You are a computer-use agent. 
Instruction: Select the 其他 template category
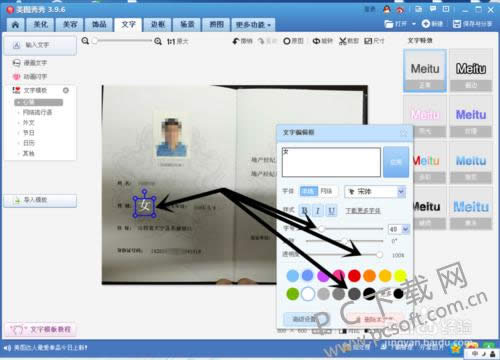point(29,153)
